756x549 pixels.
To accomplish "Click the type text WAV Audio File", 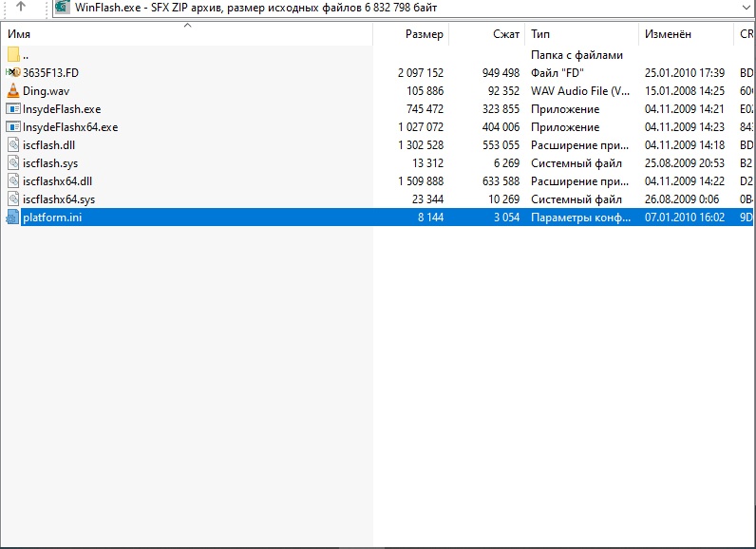I will click(580, 91).
